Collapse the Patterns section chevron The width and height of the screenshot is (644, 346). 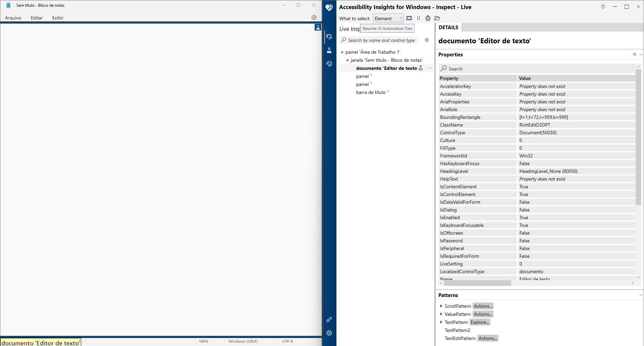[x=641, y=295]
